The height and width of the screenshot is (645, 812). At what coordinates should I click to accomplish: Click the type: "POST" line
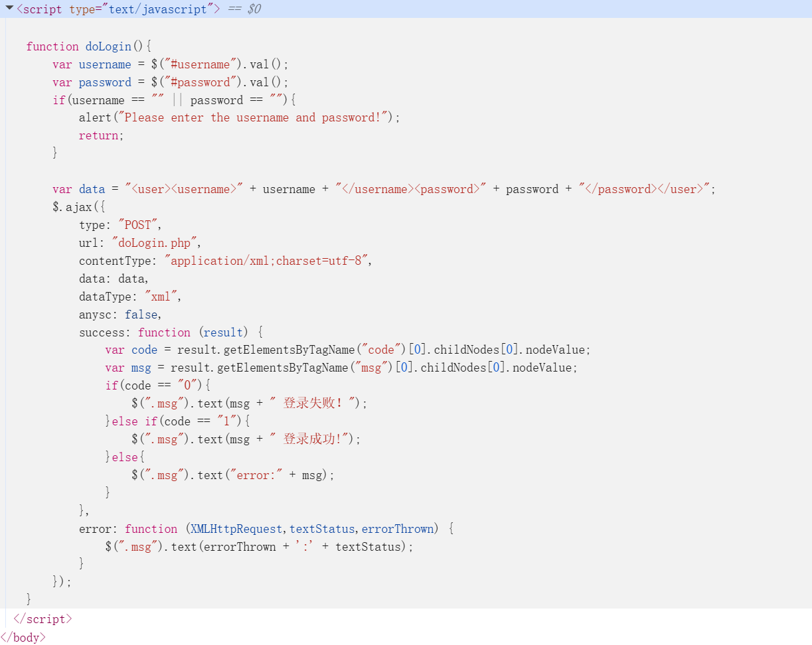pos(120,225)
